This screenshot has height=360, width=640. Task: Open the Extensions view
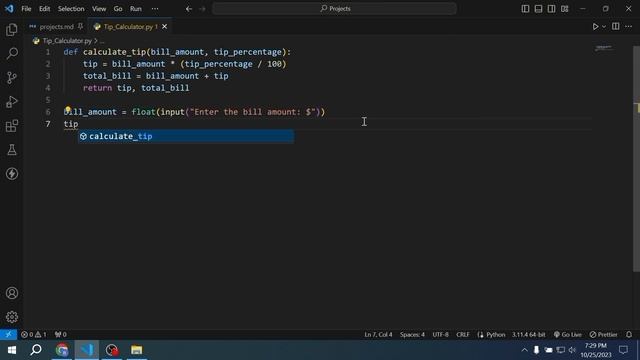pyautogui.click(x=12, y=126)
